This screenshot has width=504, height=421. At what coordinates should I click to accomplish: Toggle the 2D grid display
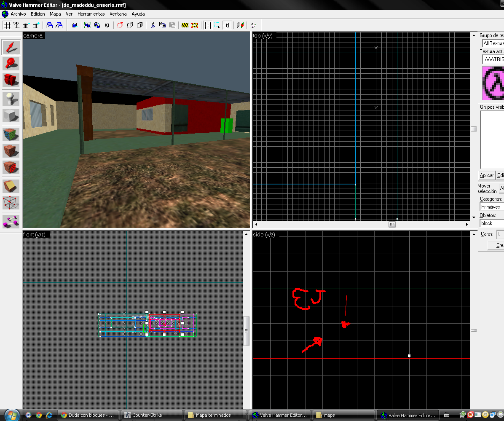tap(7, 25)
